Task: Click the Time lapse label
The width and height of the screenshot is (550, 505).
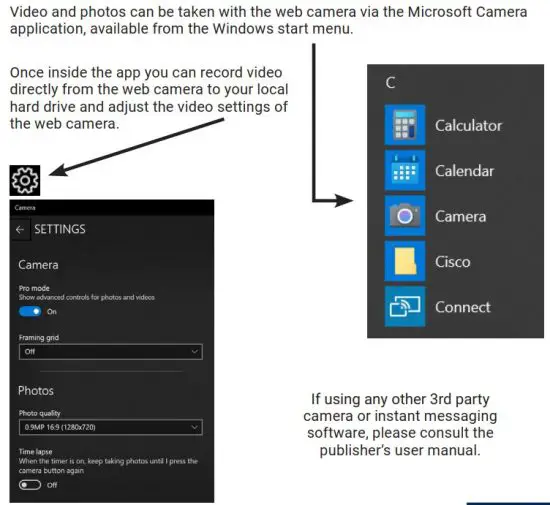Action: [35, 452]
